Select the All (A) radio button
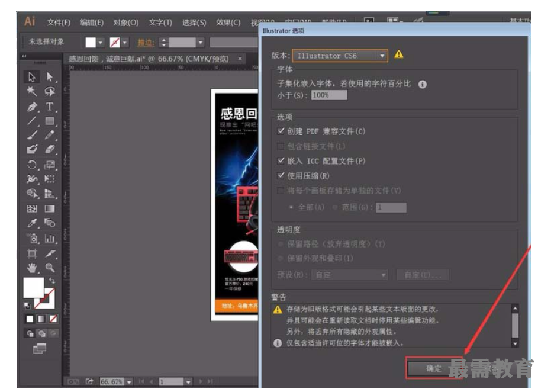This screenshot has width=538, height=392. 291,207
